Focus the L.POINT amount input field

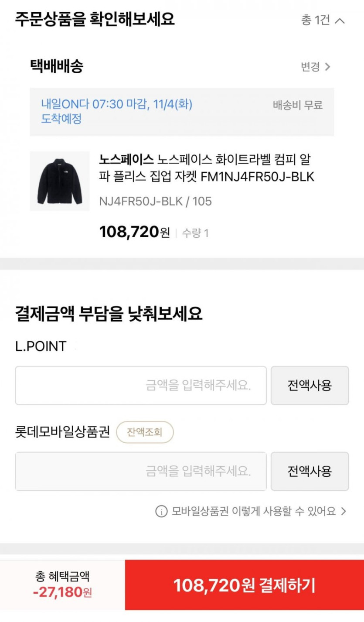coord(140,386)
